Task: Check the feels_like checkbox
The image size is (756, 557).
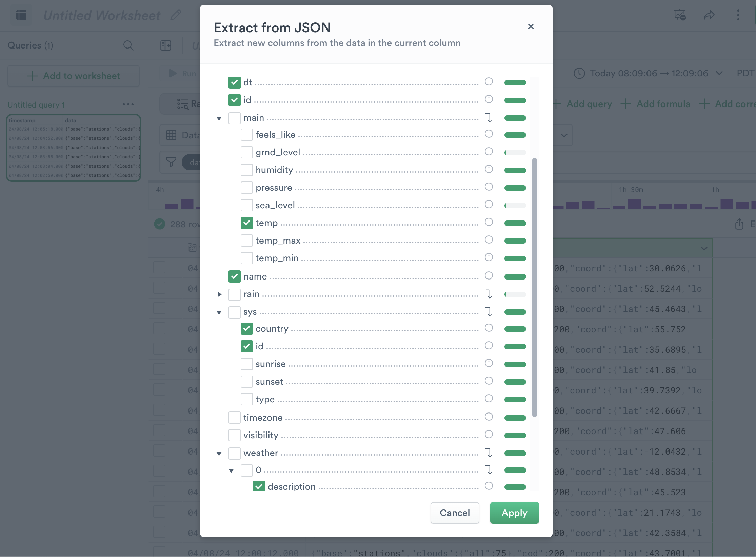Action: pos(246,135)
